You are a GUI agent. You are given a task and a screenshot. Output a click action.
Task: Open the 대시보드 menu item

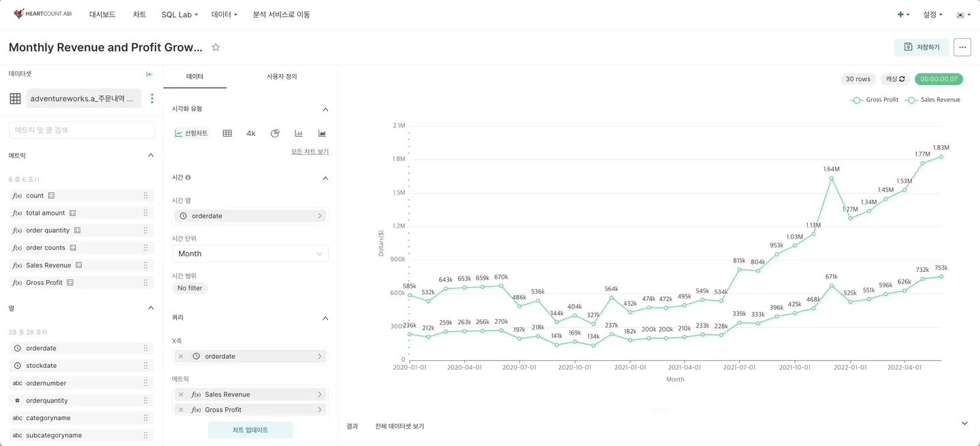tap(102, 14)
